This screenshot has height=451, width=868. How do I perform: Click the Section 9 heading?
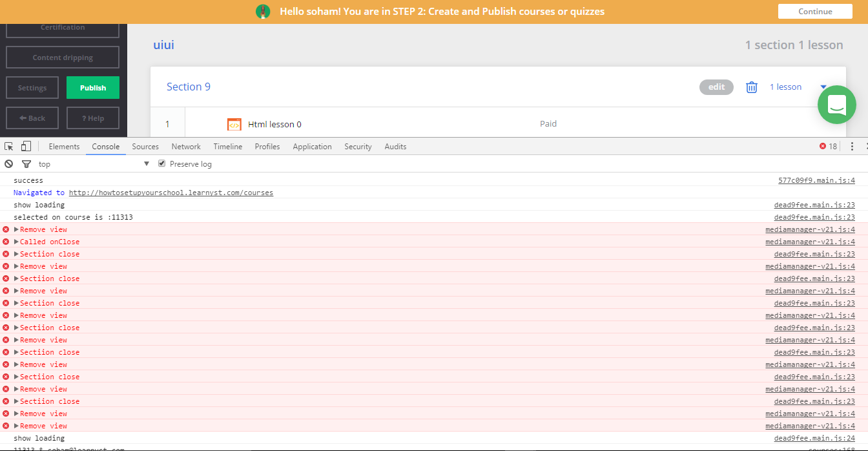point(189,87)
